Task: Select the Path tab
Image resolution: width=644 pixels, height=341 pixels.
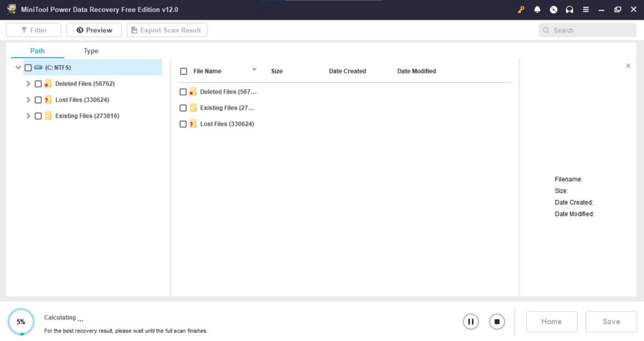Action: click(x=37, y=51)
